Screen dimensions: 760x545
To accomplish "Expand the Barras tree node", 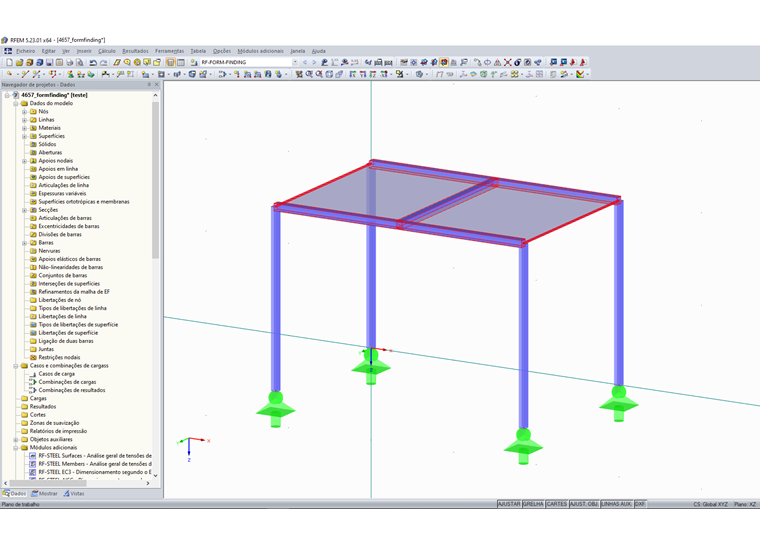I will tap(24, 243).
